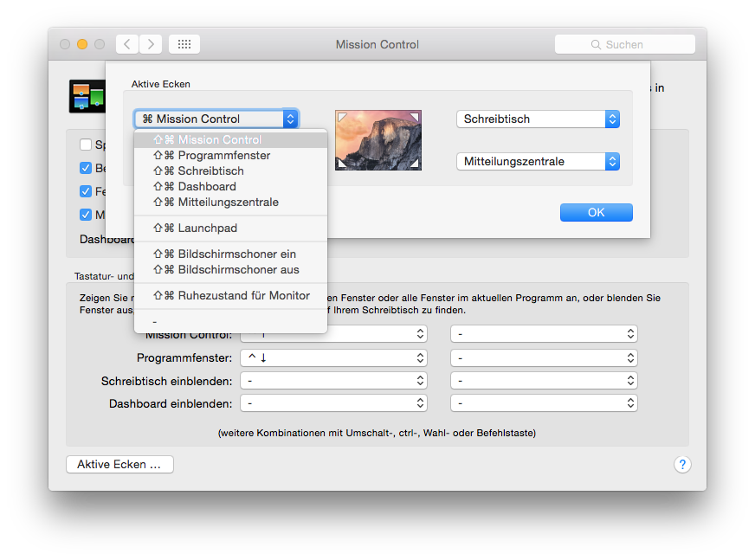Toggle the checked checkbox beginning with Fe
Viewport: 755px width, 560px height.
tap(86, 191)
